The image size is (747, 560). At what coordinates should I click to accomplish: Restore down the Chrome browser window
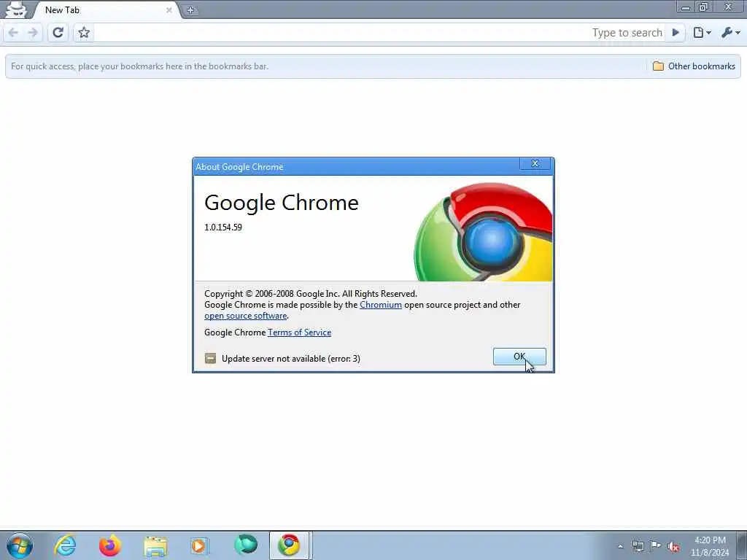pyautogui.click(x=704, y=7)
